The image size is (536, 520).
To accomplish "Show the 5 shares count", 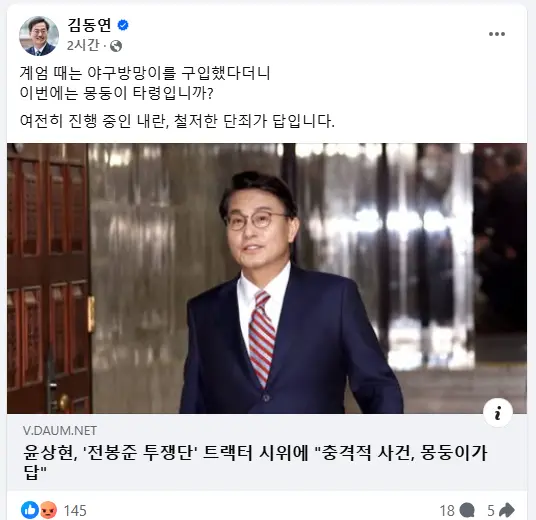I will click(491, 511).
